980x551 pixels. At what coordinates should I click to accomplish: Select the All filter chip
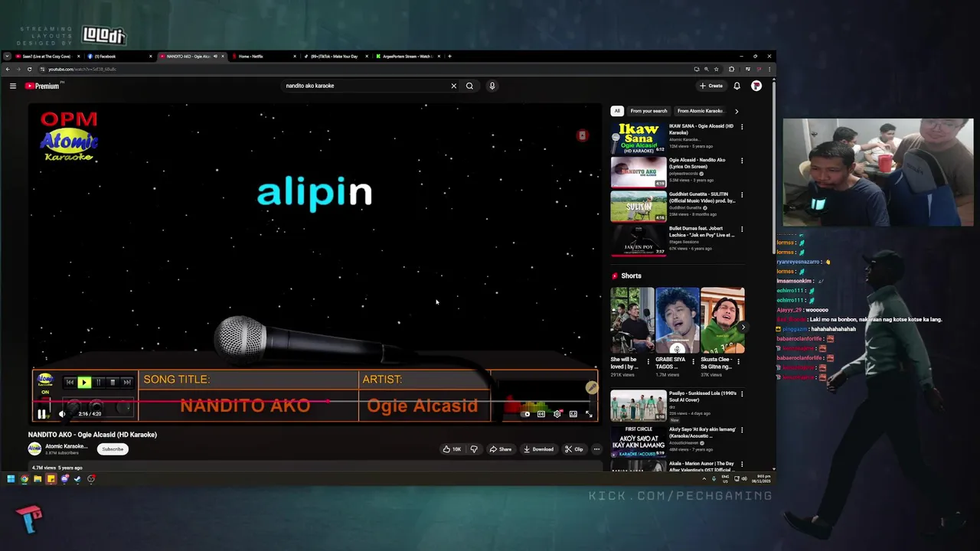pyautogui.click(x=617, y=111)
